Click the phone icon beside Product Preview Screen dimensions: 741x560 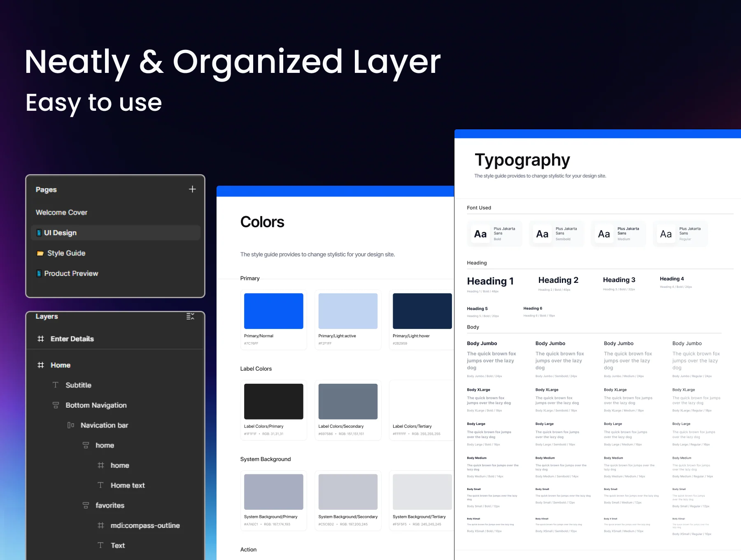pyautogui.click(x=39, y=273)
